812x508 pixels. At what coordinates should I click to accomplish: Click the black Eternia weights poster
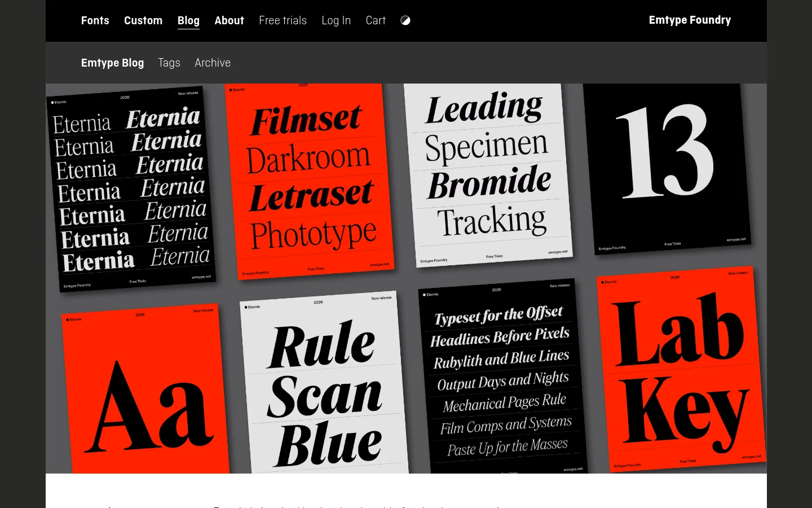pyautogui.click(x=131, y=189)
